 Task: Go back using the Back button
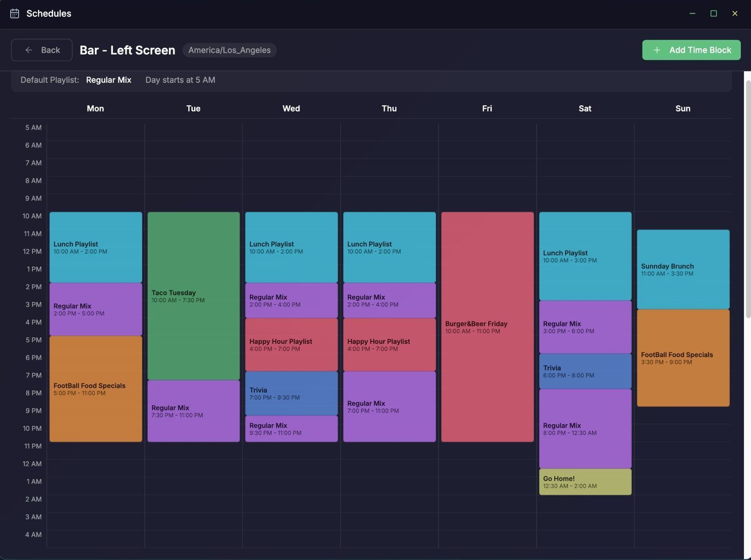pyautogui.click(x=42, y=50)
